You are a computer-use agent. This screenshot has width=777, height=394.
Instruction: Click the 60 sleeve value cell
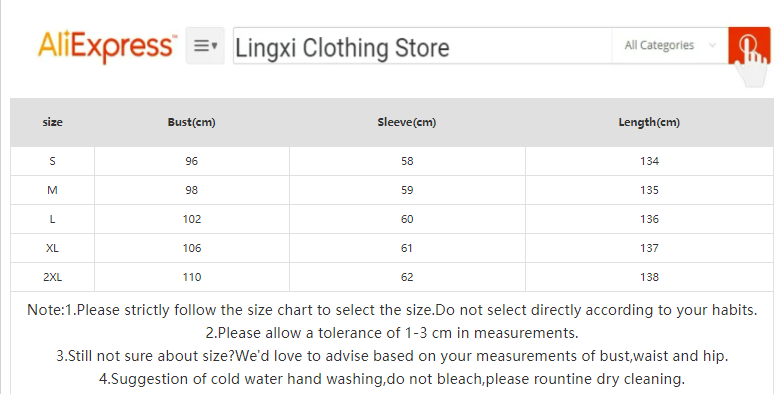click(x=407, y=219)
